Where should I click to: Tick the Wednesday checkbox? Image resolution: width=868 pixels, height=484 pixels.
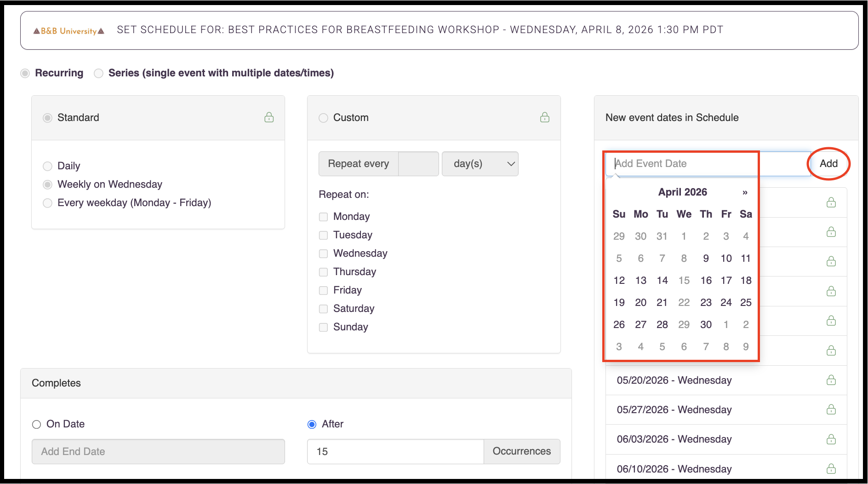[x=324, y=254]
